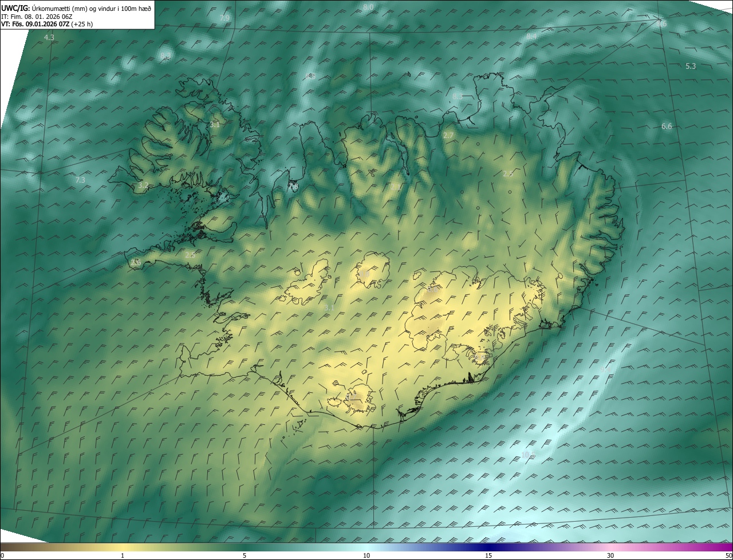Select the "Fös. 09.01.2026 07Z" valid time text
The height and width of the screenshot is (560, 733).
pyautogui.click(x=41, y=24)
